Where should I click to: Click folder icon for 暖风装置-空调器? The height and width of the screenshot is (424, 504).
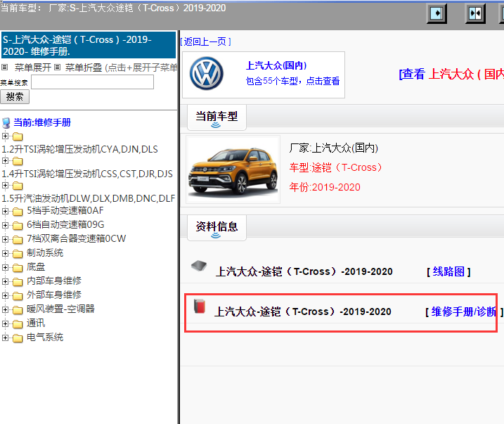(18, 310)
